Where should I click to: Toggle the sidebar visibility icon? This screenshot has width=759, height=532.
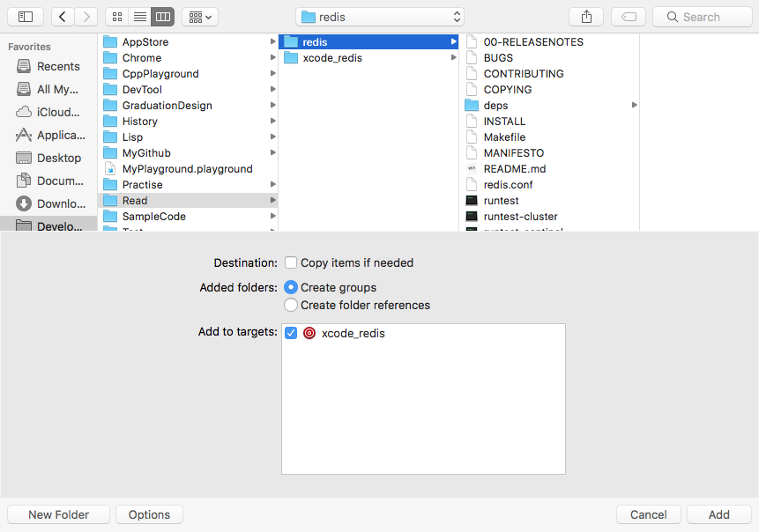coord(26,16)
